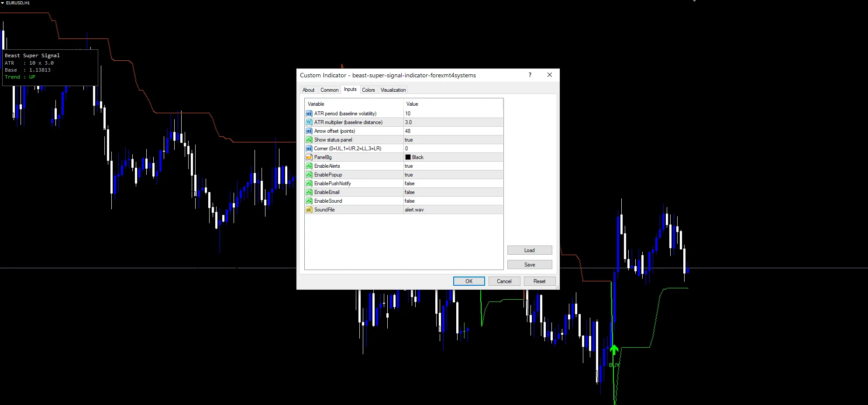Viewport: 868px width, 405px height.
Task: Click the SoundFile string variable icon
Action: tap(309, 210)
